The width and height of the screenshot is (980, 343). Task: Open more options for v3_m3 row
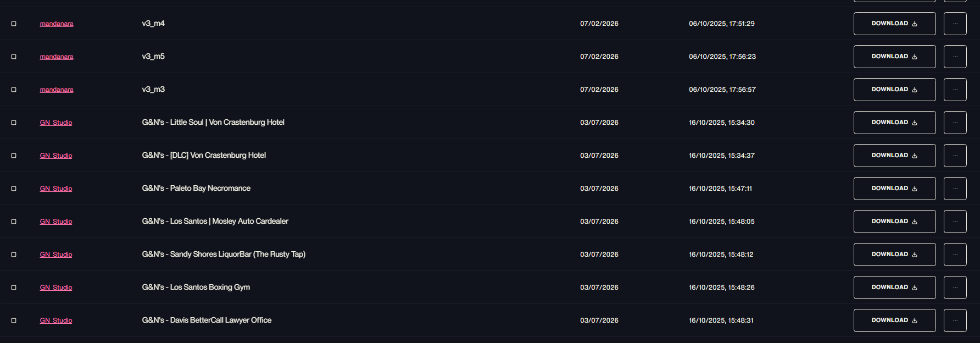[x=955, y=90]
